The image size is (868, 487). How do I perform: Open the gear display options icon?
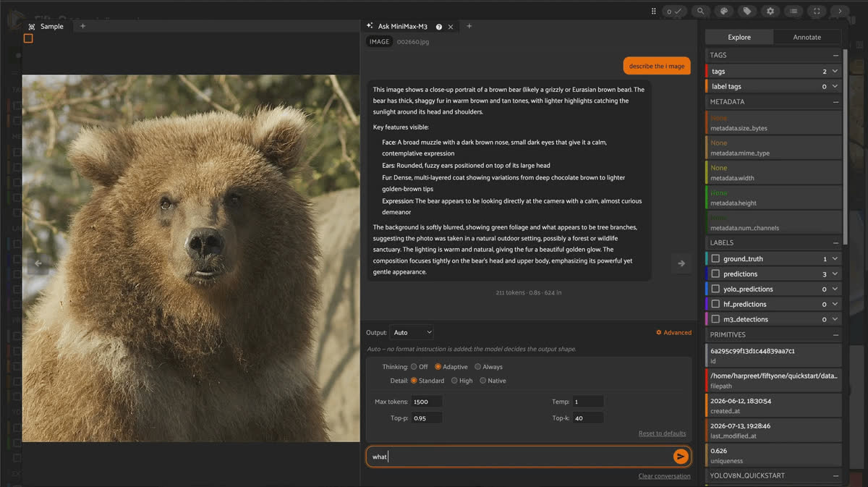pyautogui.click(x=770, y=11)
